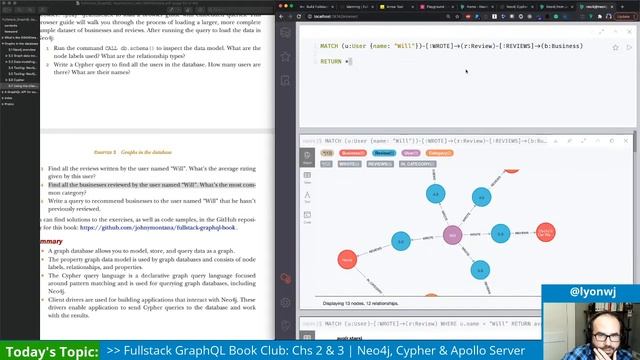The image size is (640, 360).
Task: Focus the localhost address bar
Action: click(x=376, y=16)
